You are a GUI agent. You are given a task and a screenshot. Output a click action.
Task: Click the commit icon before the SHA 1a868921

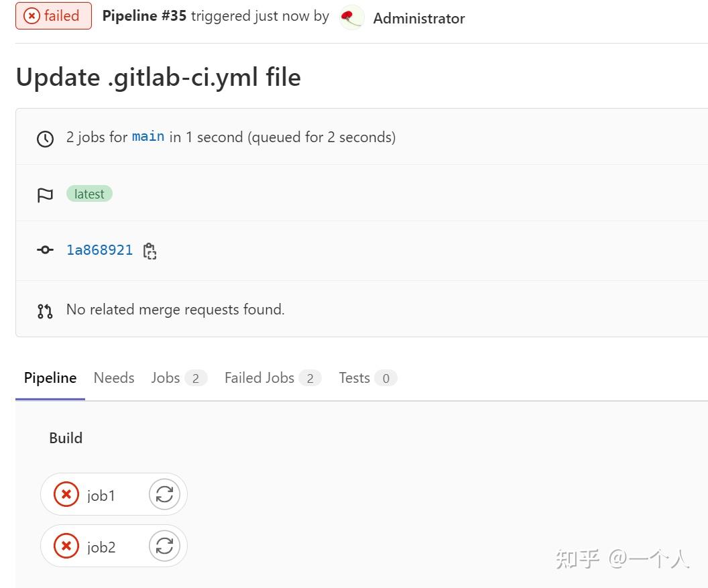click(44, 249)
